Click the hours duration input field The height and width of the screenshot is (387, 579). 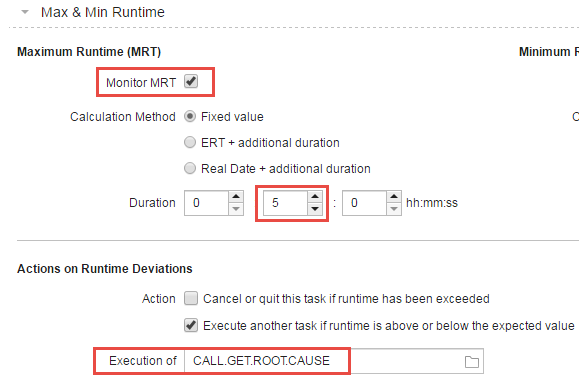coord(207,203)
